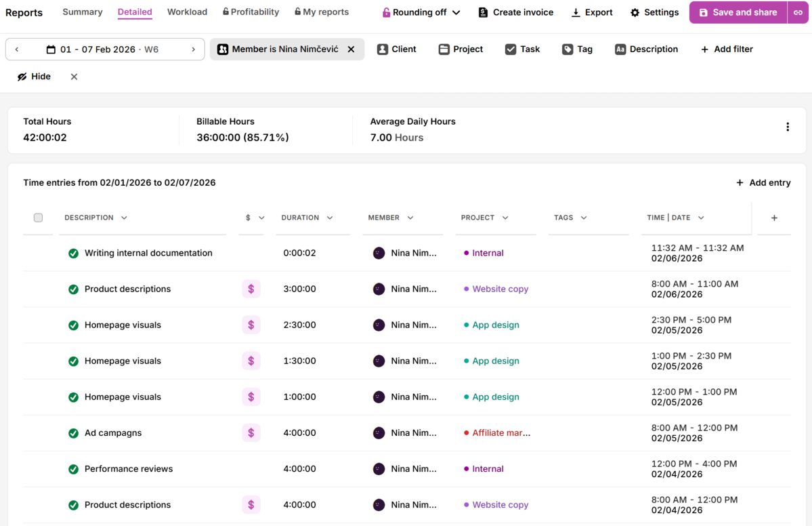
Task: Click status checkmark for Performance reviews
Action: (74, 469)
